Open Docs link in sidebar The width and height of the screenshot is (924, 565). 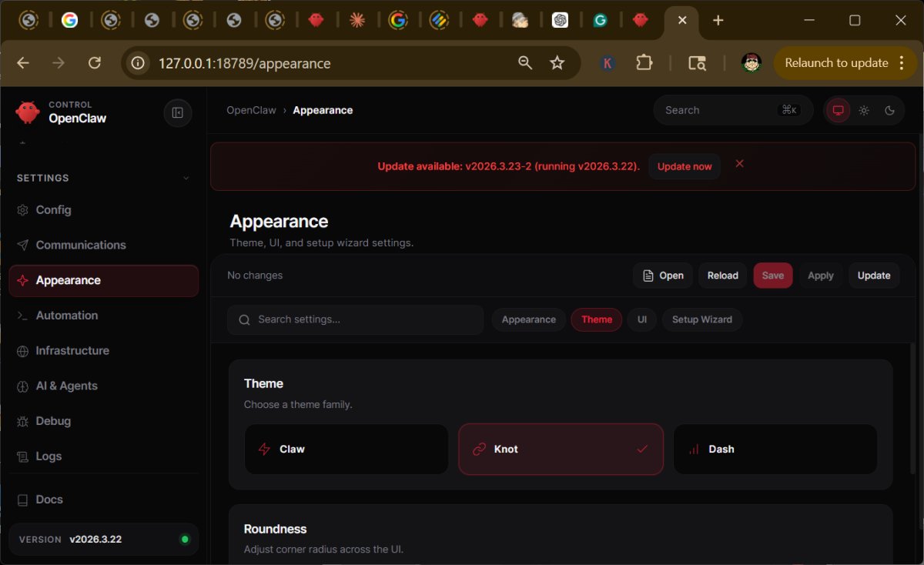[103, 500]
